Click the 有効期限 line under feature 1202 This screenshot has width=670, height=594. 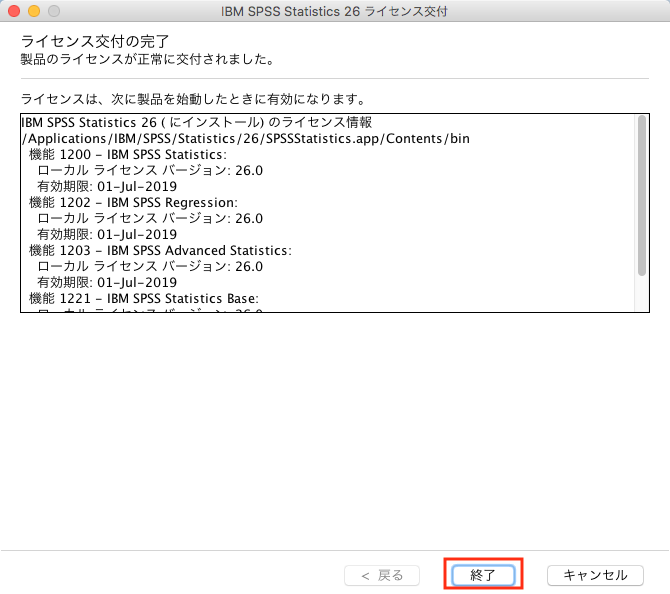(x=107, y=234)
